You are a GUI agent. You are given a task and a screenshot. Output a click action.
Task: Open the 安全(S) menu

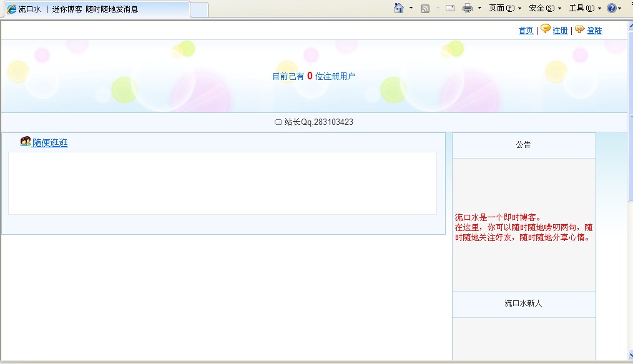coord(545,8)
